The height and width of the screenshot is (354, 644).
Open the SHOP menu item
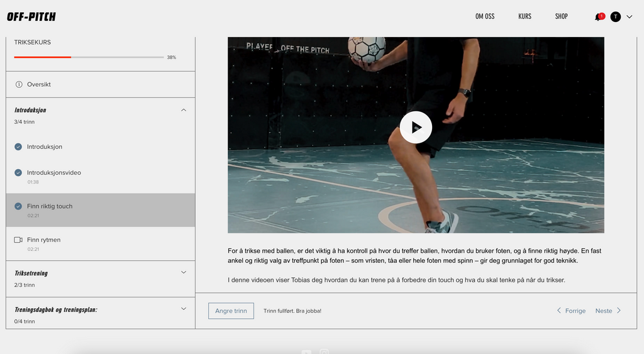coord(561,16)
